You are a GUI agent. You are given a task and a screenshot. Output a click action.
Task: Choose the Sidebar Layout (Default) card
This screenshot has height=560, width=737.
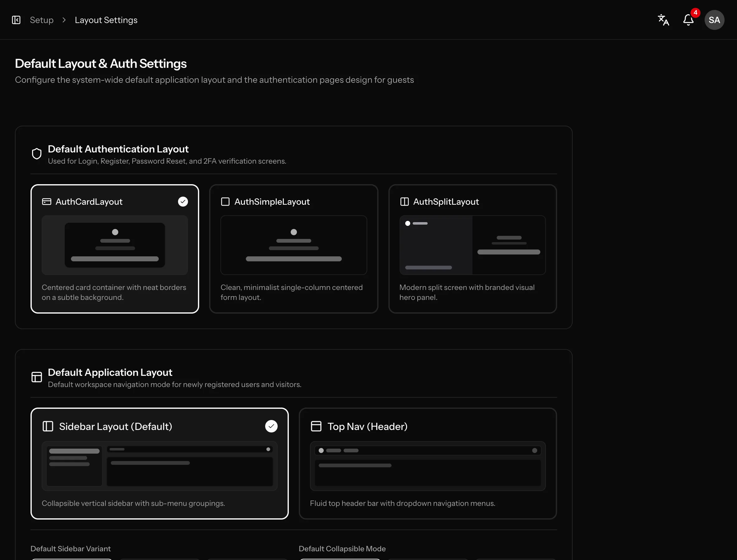click(x=159, y=463)
